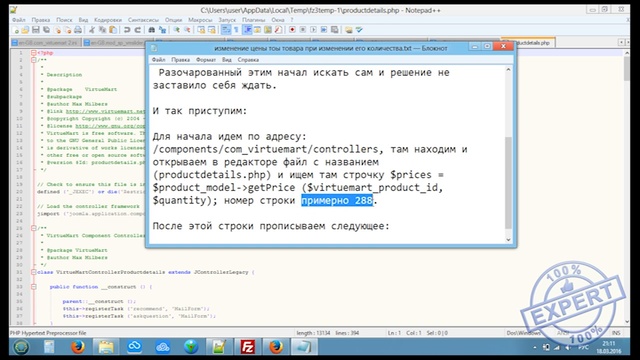Open the Опции menu
This screenshot has width=640, height=360.
click(173, 20)
